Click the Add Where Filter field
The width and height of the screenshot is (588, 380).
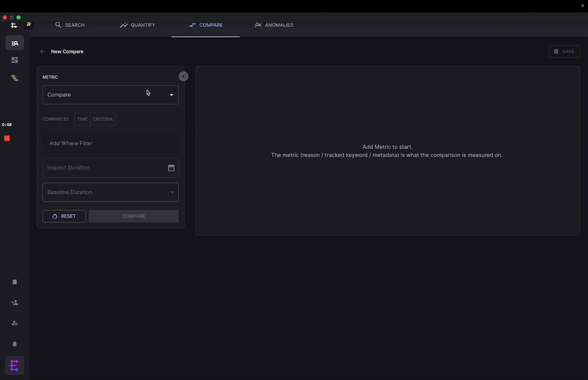tap(110, 144)
